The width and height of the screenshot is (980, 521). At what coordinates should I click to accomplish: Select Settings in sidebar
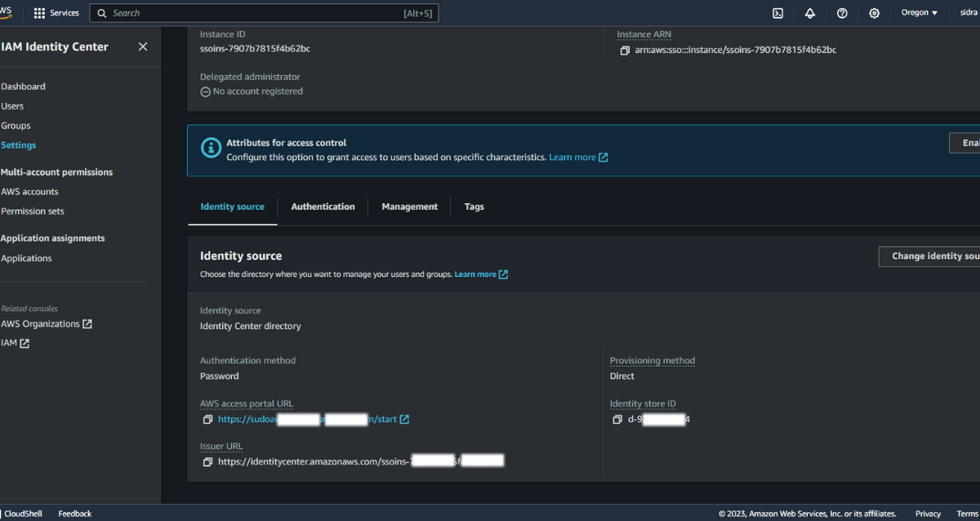click(18, 145)
